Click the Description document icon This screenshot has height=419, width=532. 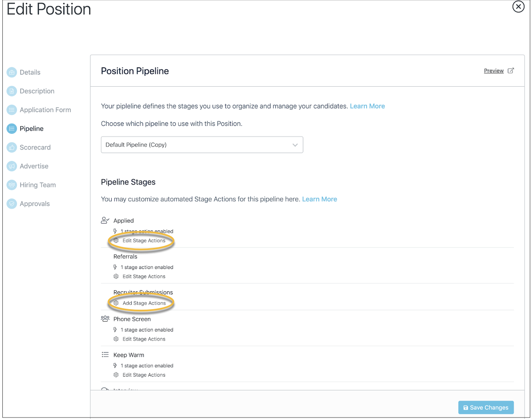(x=12, y=91)
